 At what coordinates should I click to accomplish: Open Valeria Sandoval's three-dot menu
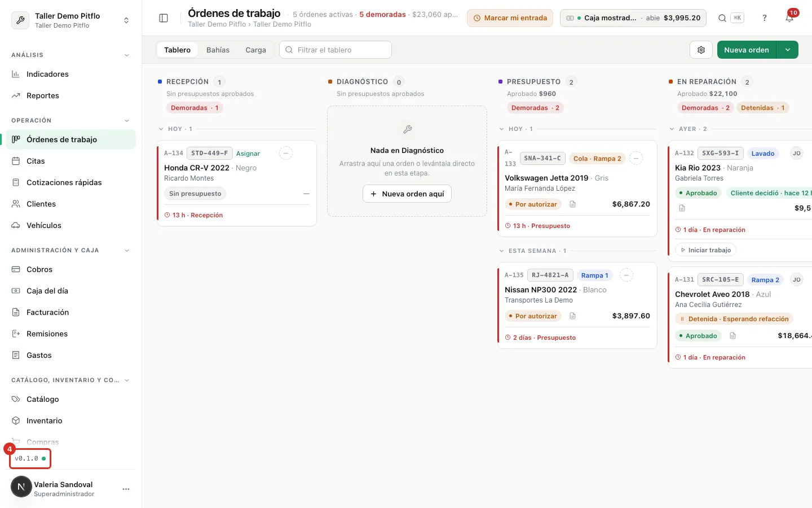[126, 489]
